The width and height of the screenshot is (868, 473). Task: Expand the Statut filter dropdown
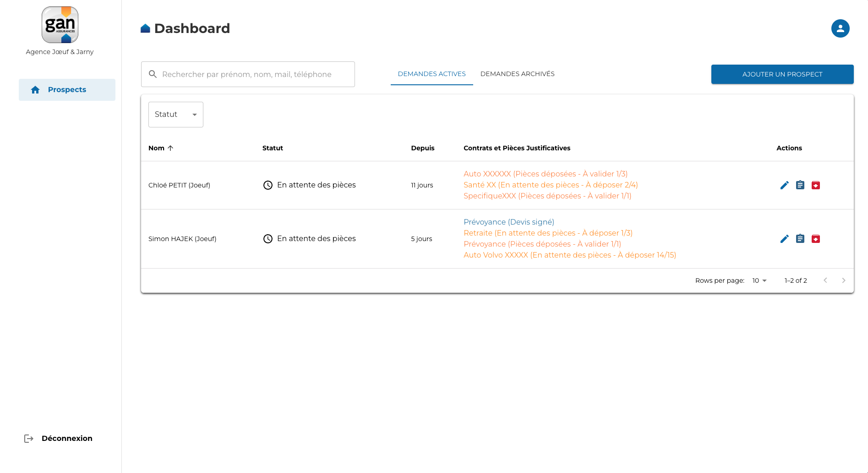click(x=175, y=115)
